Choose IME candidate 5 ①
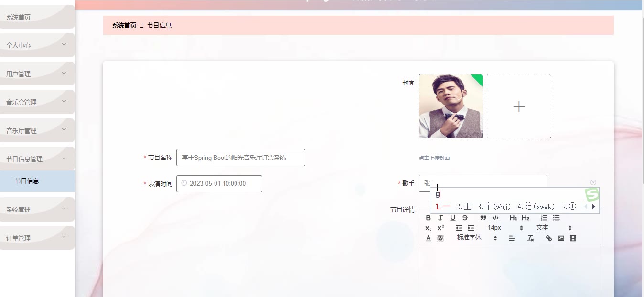 point(569,207)
